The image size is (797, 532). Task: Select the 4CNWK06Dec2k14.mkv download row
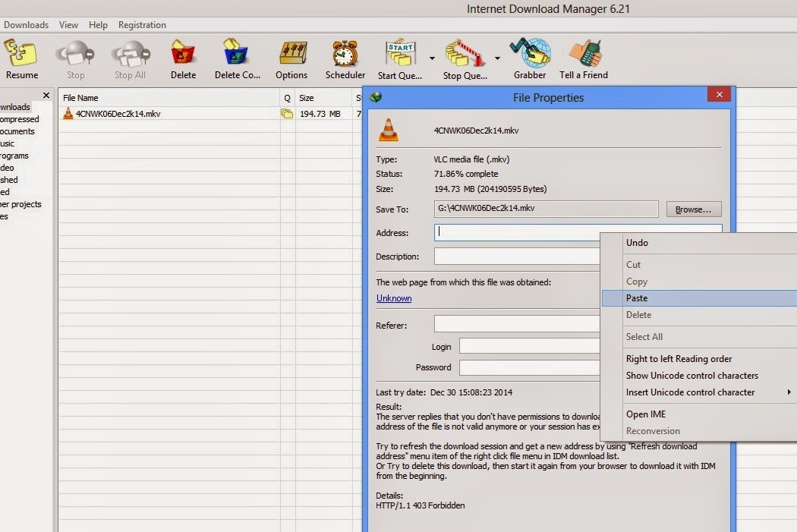[209, 113]
